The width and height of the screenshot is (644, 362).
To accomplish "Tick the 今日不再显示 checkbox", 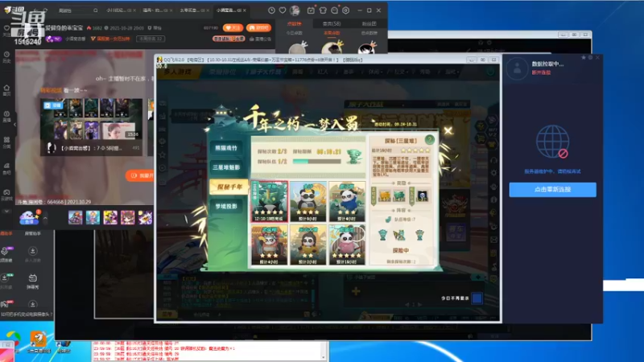I will pos(477,298).
